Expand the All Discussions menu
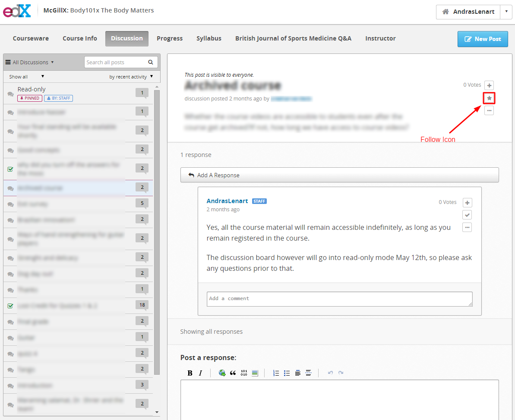Screen dimensions: 515x420 (x=29, y=63)
